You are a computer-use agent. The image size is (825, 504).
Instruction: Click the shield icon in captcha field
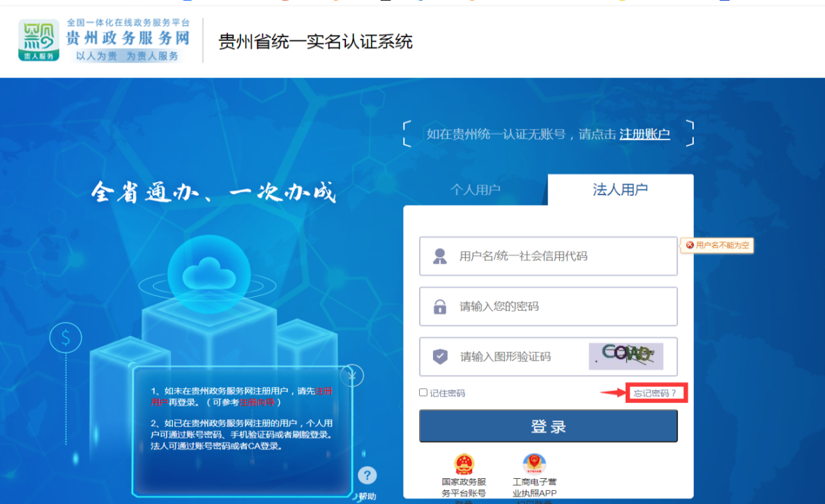[x=439, y=357]
